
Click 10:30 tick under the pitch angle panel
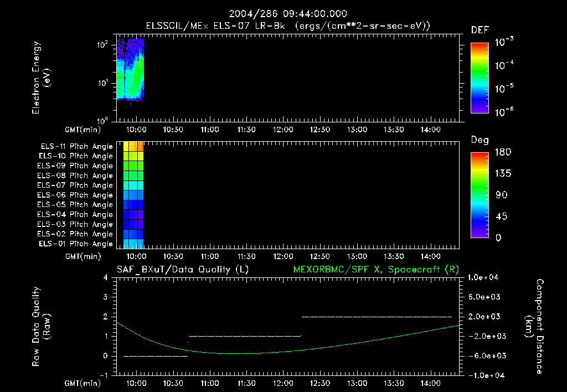pyautogui.click(x=173, y=256)
